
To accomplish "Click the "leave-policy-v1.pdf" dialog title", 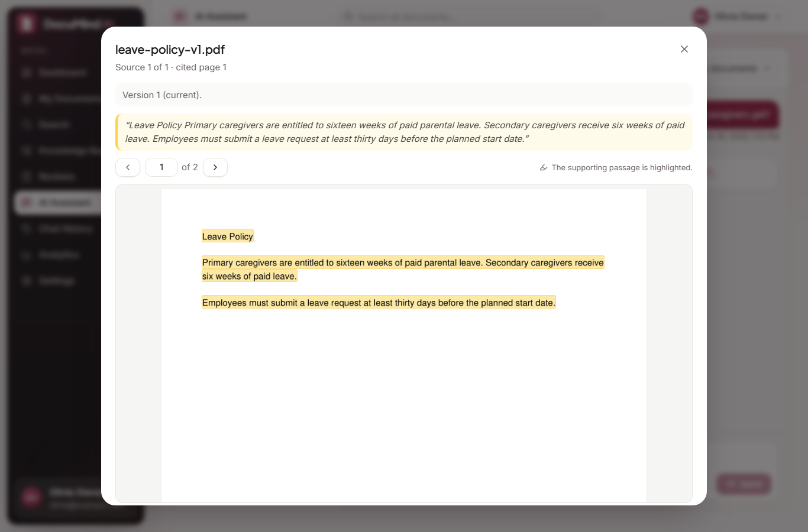I will coord(170,50).
